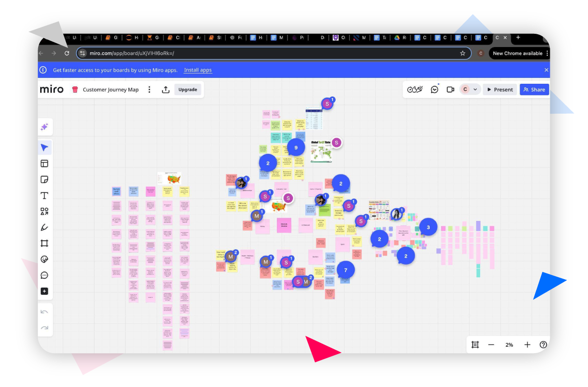The height and width of the screenshot is (387, 588).
Task: Open the reactions and chat icon
Action: [435, 90]
